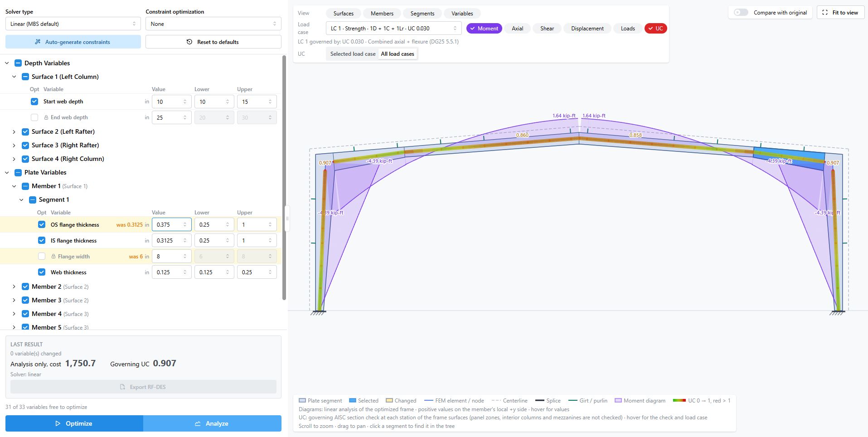The height and width of the screenshot is (437, 868).
Task: Open the Load case dropdown
Action: [393, 28]
